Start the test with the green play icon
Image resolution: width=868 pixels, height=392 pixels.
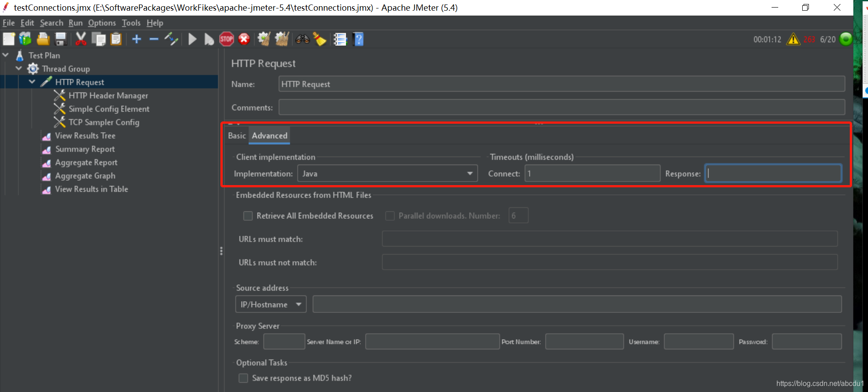coord(192,39)
